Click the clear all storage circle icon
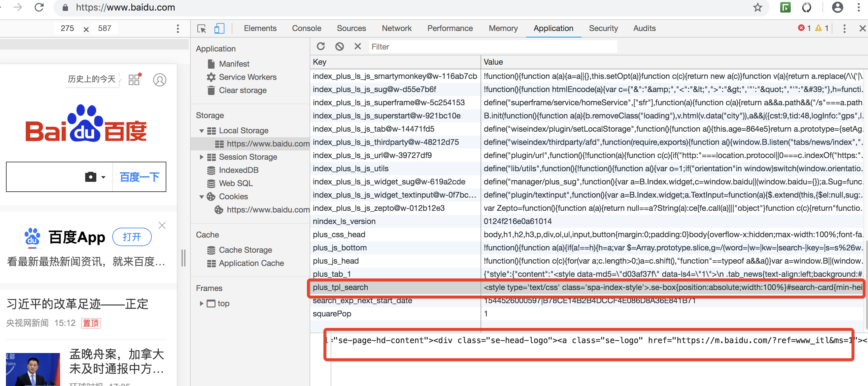The height and width of the screenshot is (386, 868). [339, 47]
